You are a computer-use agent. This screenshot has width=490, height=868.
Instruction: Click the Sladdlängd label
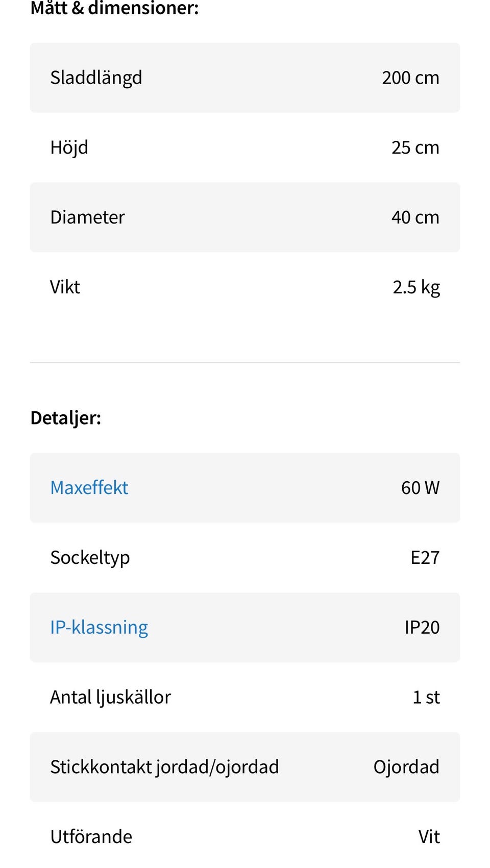(96, 78)
